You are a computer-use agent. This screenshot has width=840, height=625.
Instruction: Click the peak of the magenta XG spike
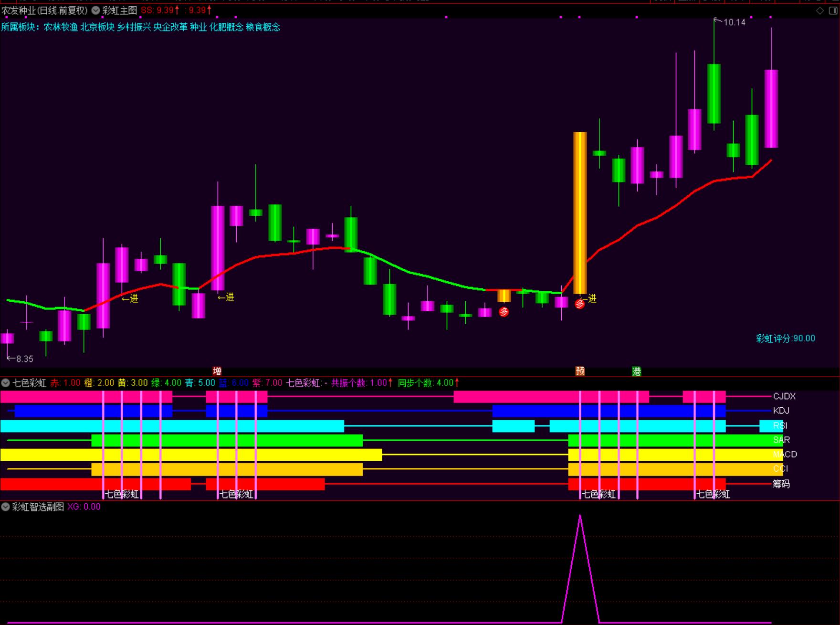[x=580, y=516]
